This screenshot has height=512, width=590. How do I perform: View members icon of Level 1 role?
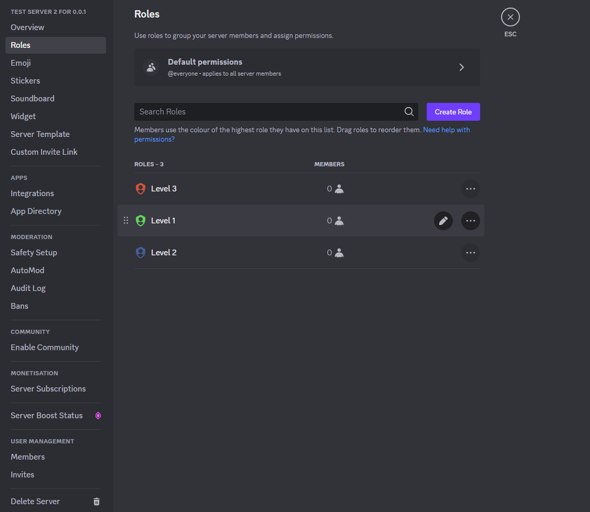pos(339,220)
